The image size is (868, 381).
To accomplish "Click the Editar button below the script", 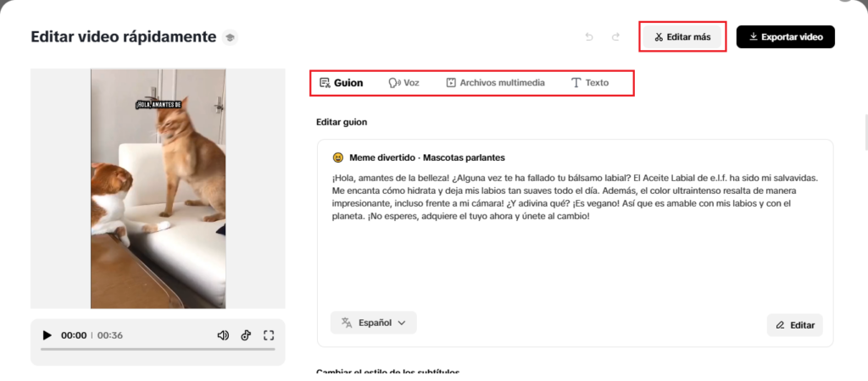I will [794, 325].
